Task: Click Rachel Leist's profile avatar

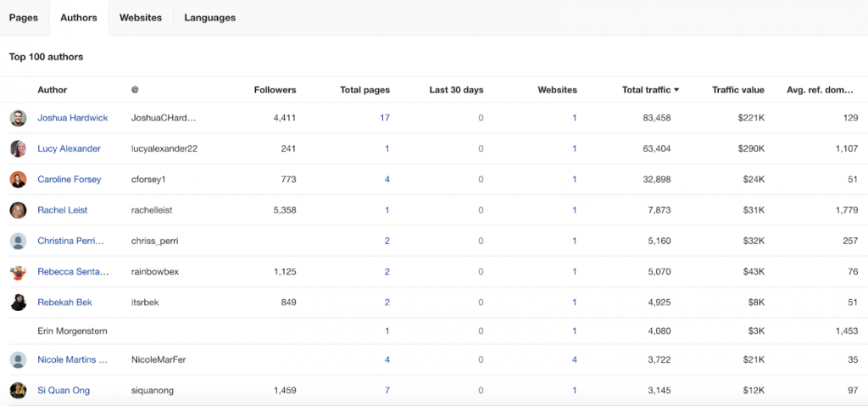Action: pos(19,210)
